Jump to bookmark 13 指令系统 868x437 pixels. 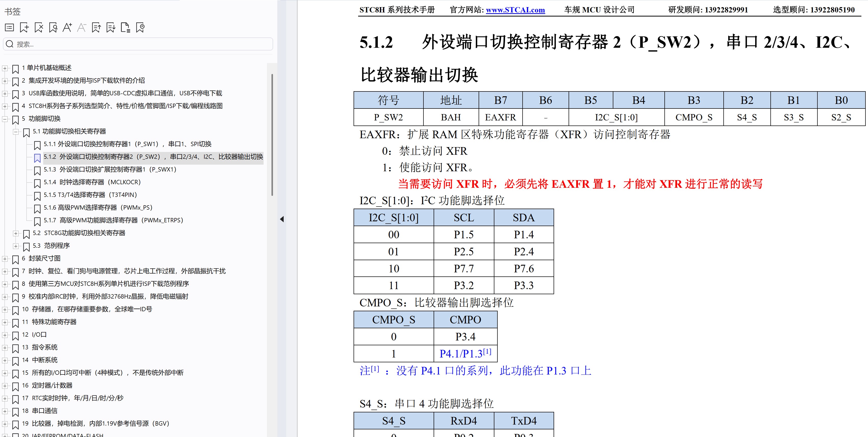[x=40, y=347]
